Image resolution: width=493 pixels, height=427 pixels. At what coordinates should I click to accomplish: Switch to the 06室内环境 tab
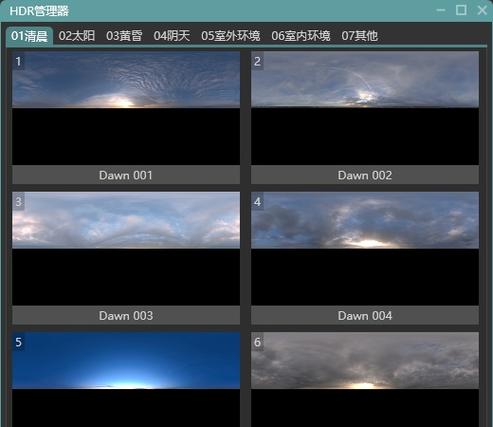[301, 36]
